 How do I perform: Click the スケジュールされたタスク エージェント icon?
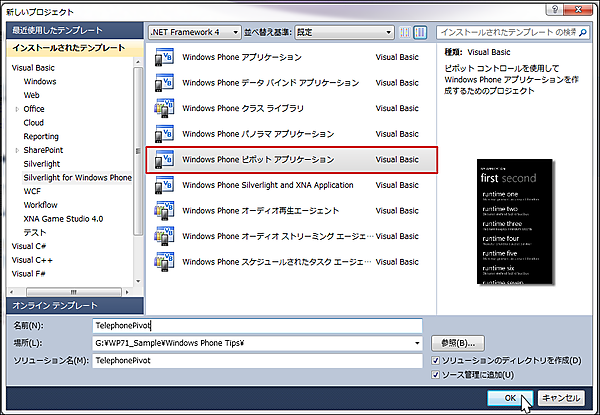point(164,262)
